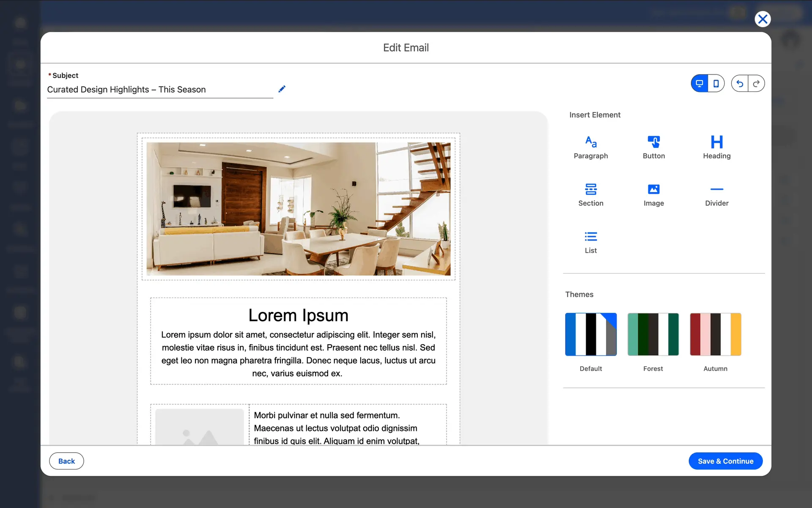The image size is (812, 508).
Task: Apply the Default theme swatch
Action: click(590, 334)
